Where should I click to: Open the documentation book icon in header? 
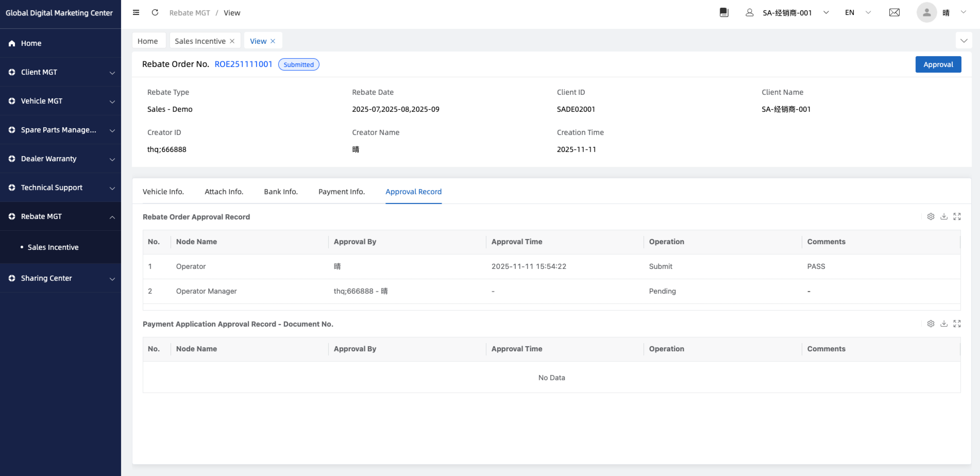(x=724, y=12)
